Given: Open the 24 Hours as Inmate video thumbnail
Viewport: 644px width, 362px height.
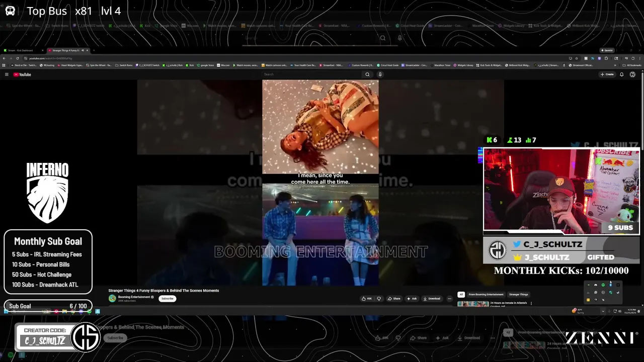Looking at the screenshot, I should coord(473,304).
